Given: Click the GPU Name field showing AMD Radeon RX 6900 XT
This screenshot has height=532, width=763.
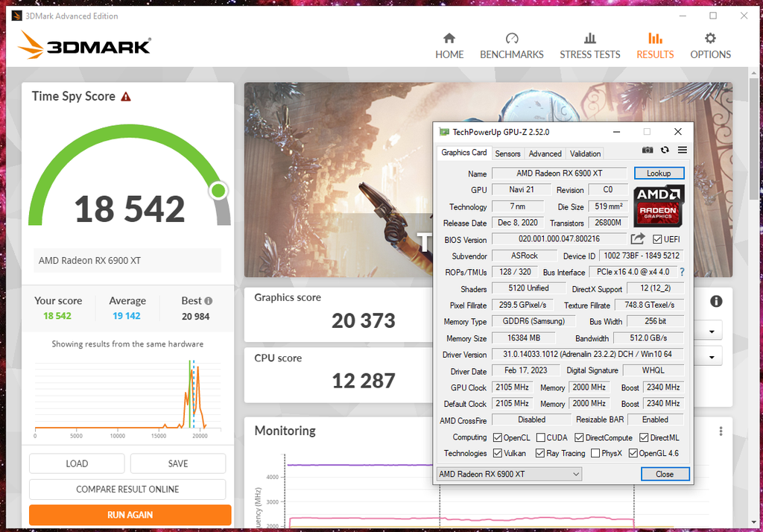Looking at the screenshot, I should click(559, 174).
